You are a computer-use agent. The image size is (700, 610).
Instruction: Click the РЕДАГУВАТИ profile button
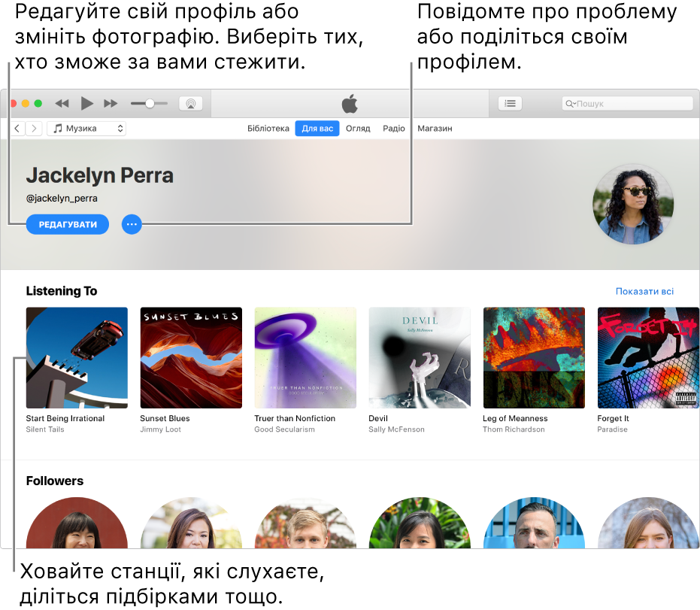point(68,225)
